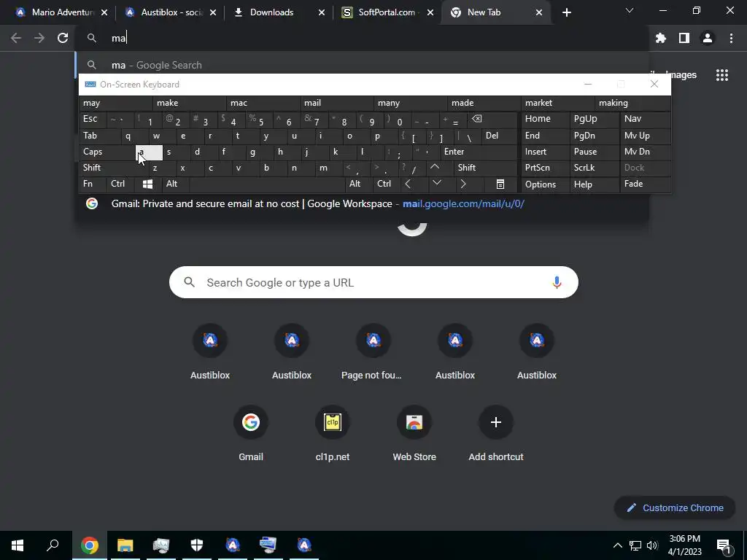Viewport: 747px width, 560px height.
Task: Show hidden system tray icons
Action: coord(617,545)
